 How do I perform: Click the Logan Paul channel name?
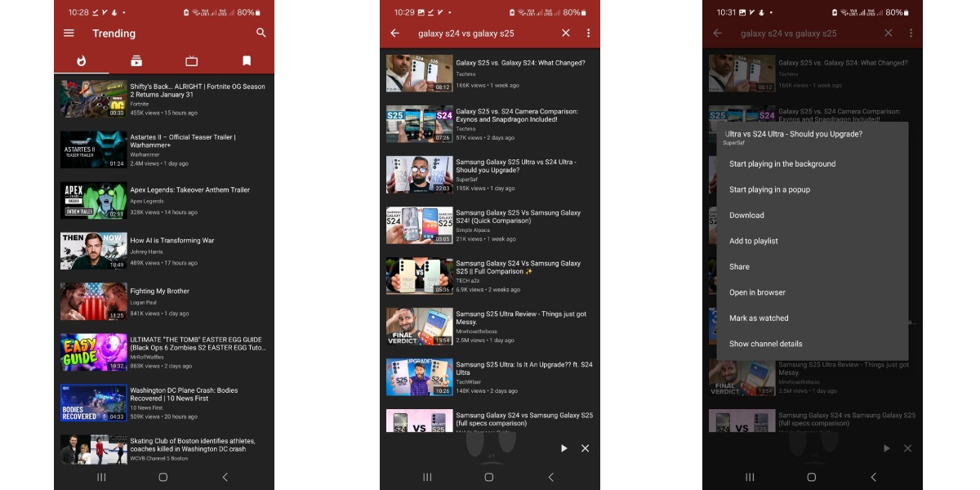(144, 302)
